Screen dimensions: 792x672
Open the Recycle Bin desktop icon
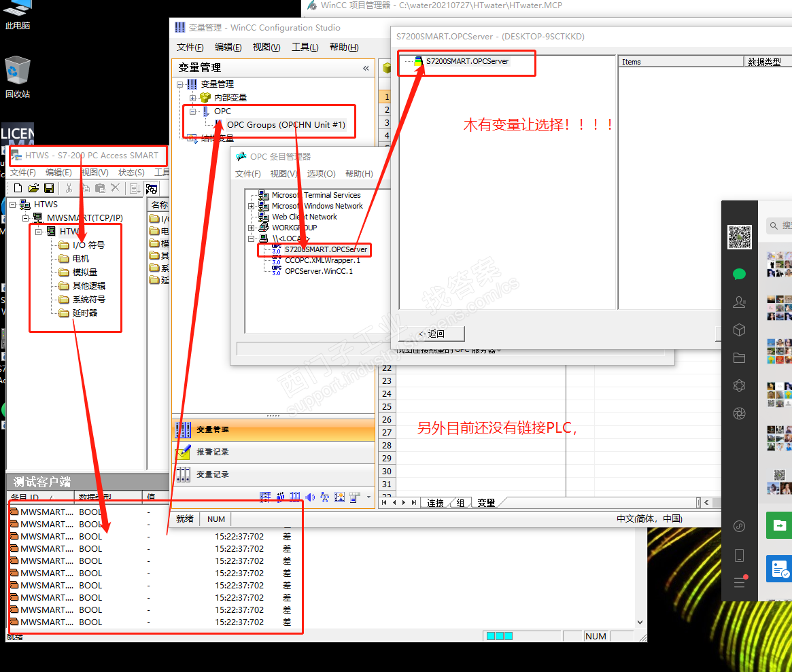(x=18, y=77)
